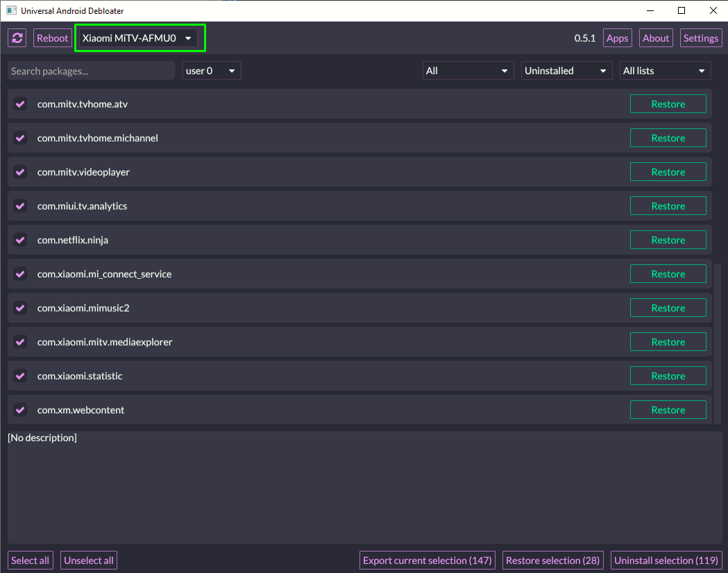Open the Settings view
Image resolution: width=728 pixels, height=573 pixels.
click(x=701, y=38)
